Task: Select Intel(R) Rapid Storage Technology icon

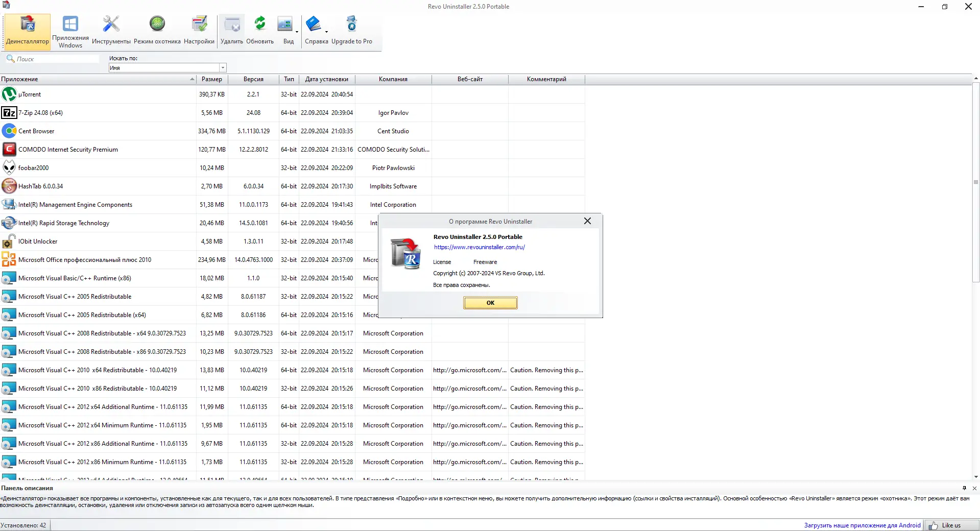Action: 9,223
